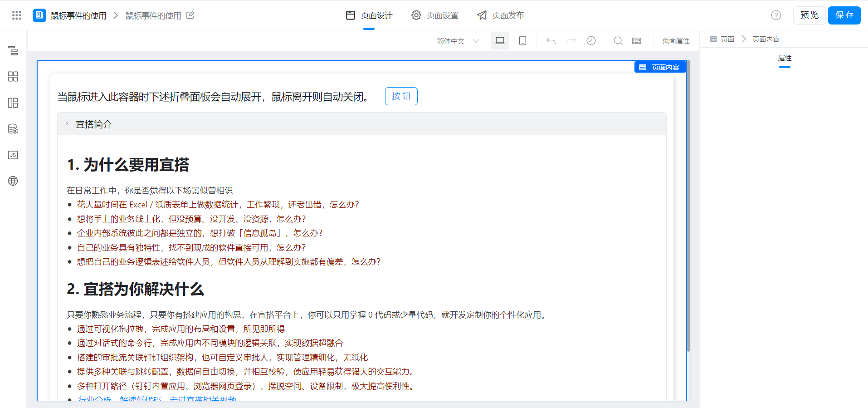This screenshot has height=408, width=868.
Task: Open the outline tree panel icon
Action: (x=13, y=50)
